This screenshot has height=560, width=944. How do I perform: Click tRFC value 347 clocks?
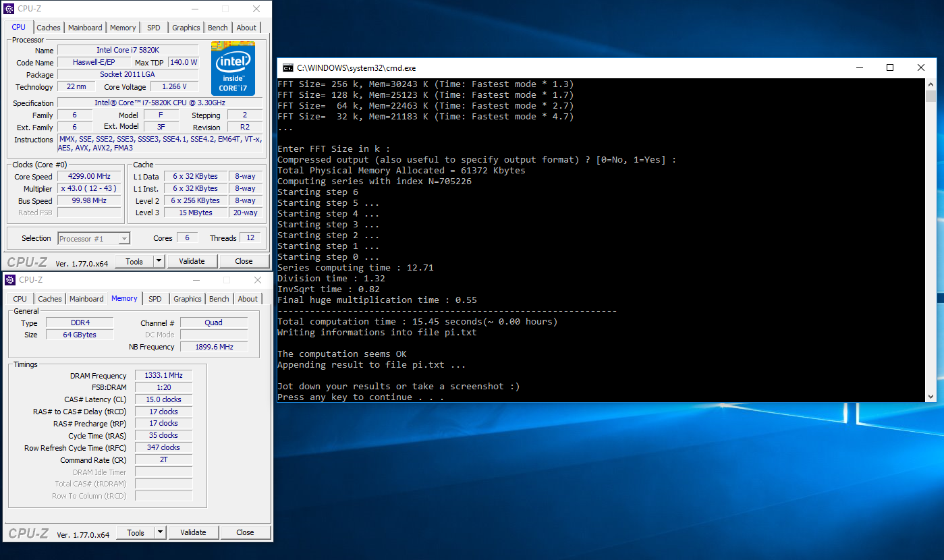[x=163, y=447]
